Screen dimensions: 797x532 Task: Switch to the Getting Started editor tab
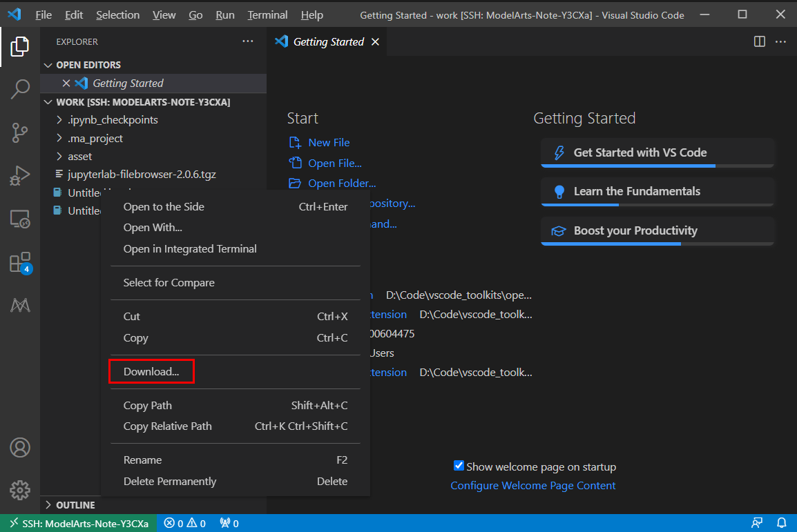(x=328, y=41)
